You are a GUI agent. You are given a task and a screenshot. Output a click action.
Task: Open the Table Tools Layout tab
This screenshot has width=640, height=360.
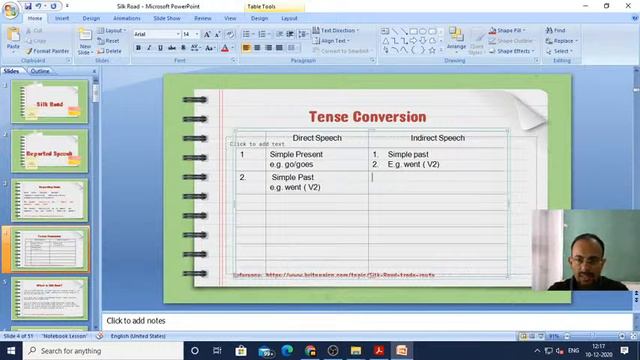click(289, 18)
